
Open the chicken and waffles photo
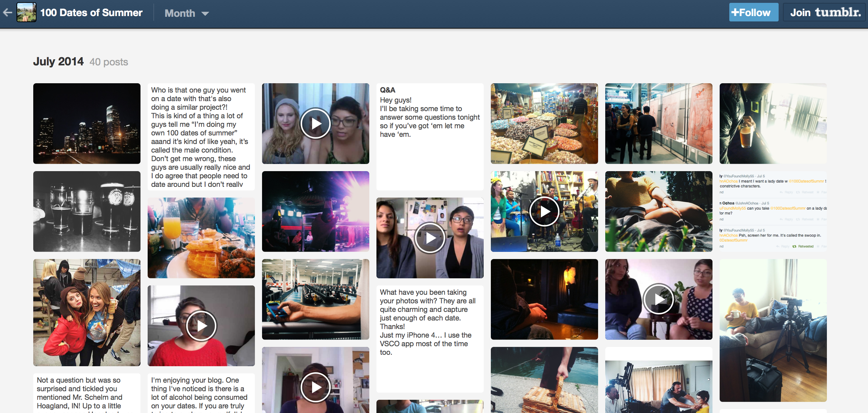pos(201,238)
